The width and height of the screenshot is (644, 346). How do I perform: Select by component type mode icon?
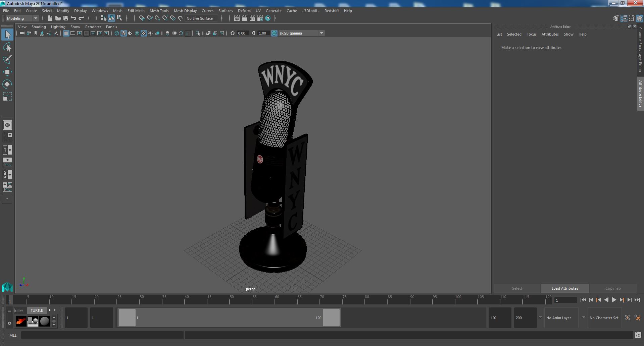pos(119,18)
